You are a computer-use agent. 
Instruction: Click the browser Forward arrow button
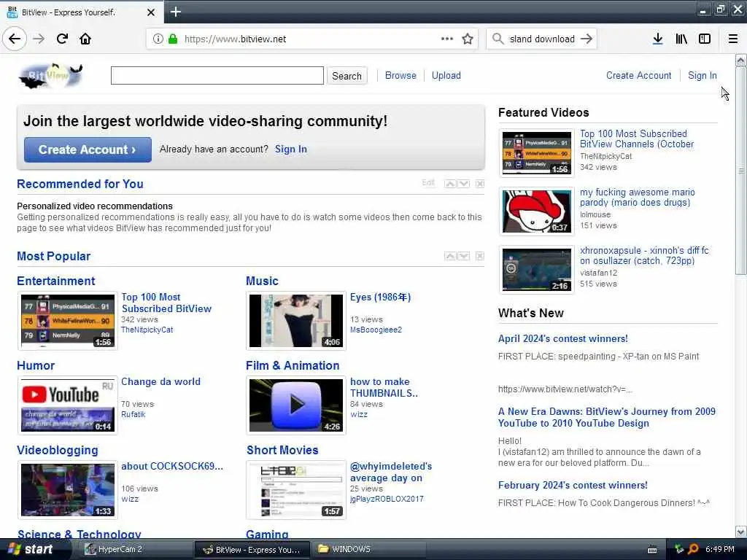pyautogui.click(x=39, y=39)
